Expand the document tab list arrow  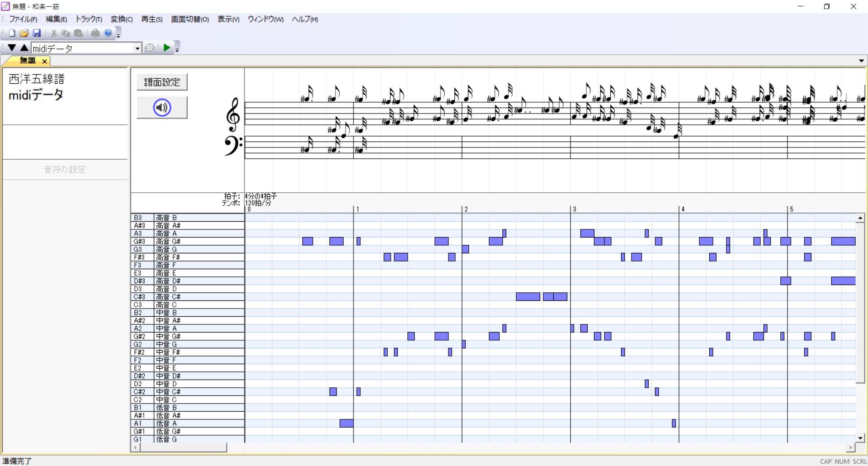pos(861,61)
